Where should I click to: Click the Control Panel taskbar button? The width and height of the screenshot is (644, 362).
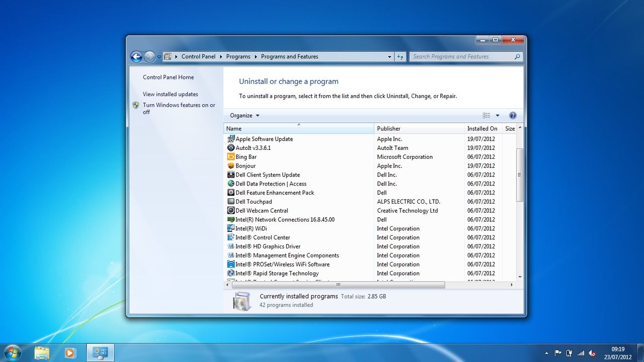click(100, 353)
